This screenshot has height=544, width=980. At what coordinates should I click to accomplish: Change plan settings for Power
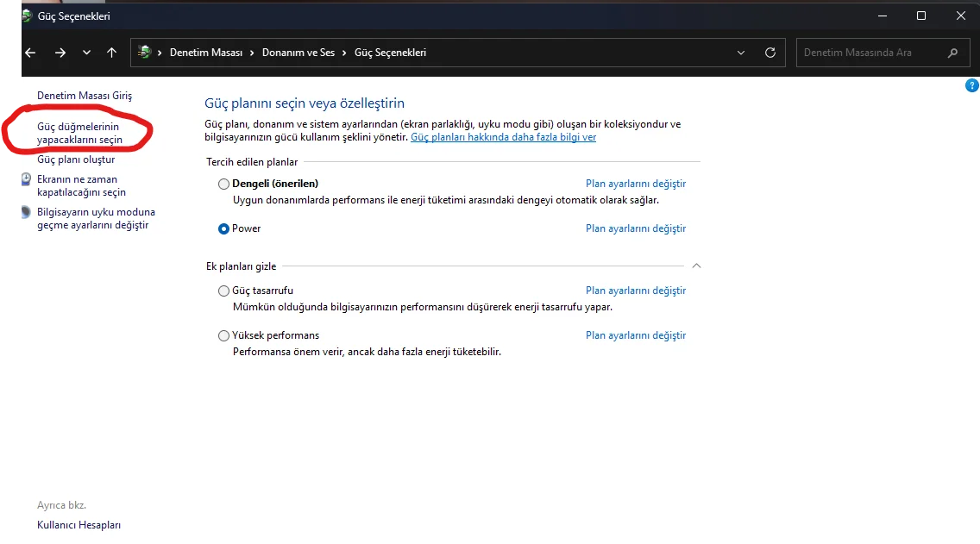636,228
